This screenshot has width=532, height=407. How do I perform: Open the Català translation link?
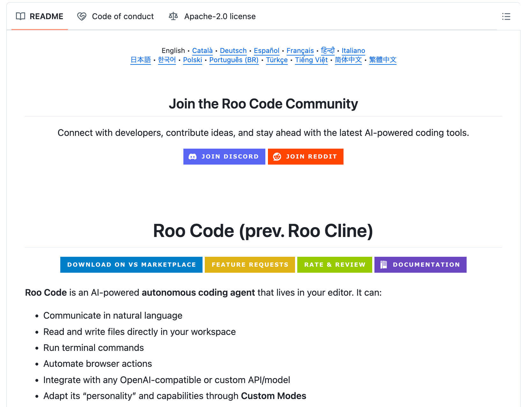tap(203, 51)
